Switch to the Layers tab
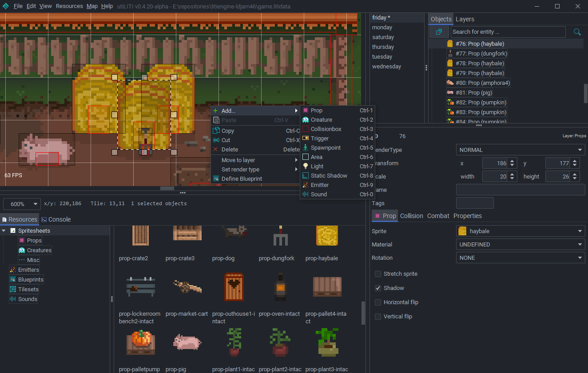 (465, 19)
